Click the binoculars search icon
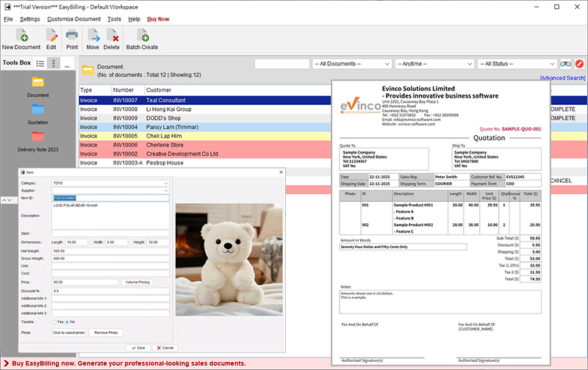 tap(565, 64)
